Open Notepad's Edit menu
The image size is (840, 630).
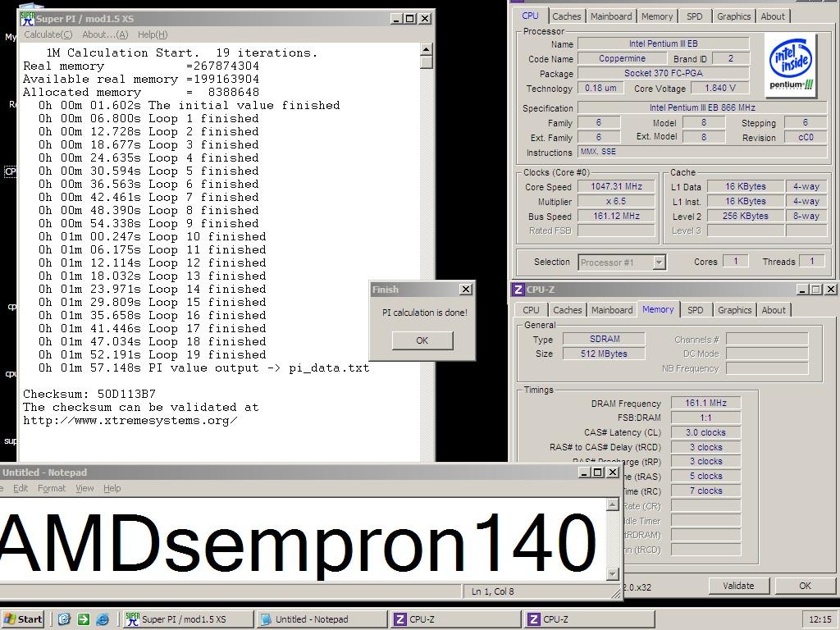point(21,488)
